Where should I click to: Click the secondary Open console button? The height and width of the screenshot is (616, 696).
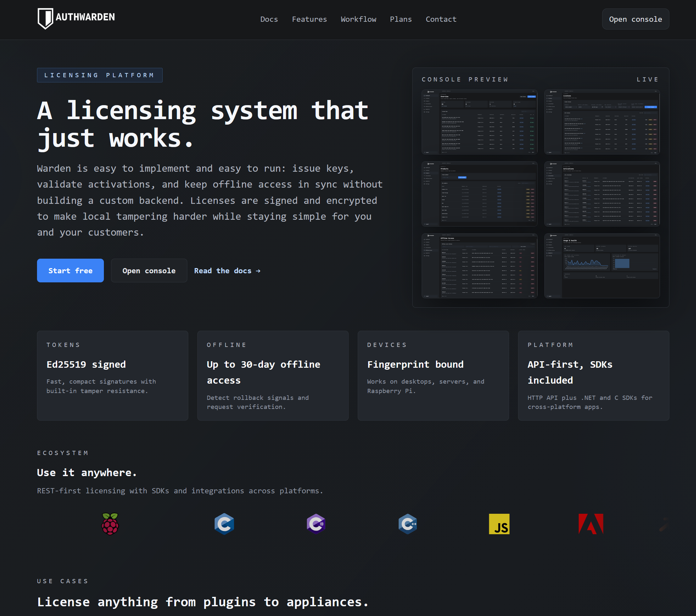(x=149, y=270)
